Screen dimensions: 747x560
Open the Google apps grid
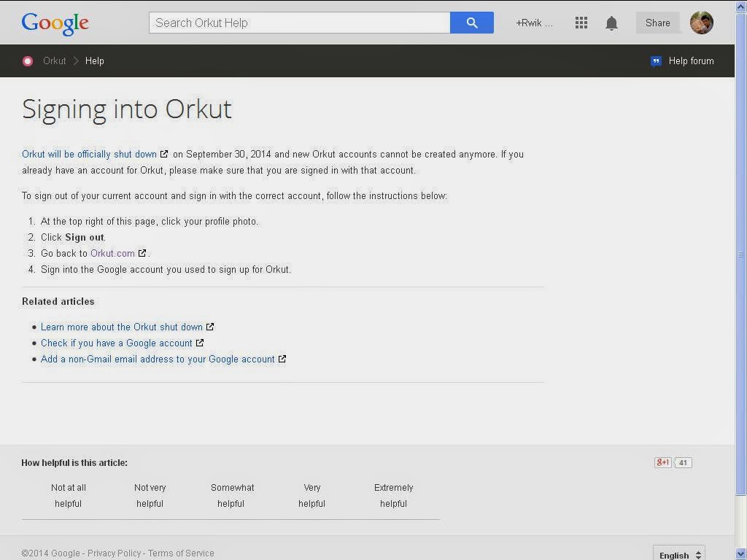click(581, 23)
